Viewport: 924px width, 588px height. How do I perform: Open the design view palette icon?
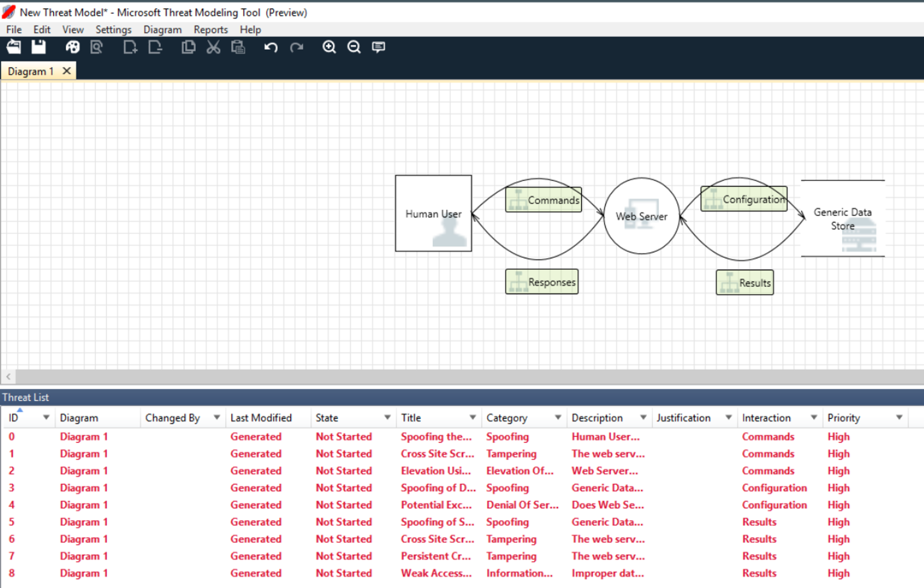[72, 47]
